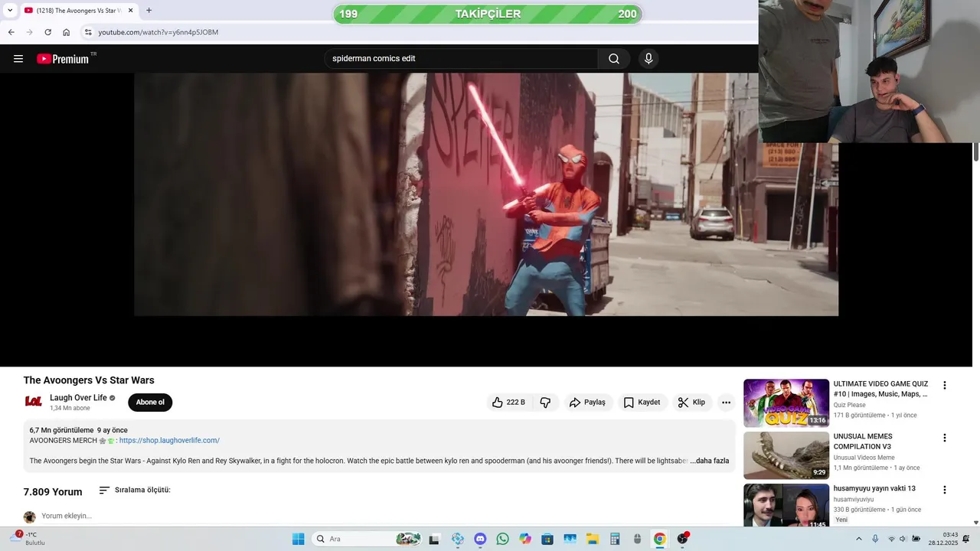The width and height of the screenshot is (980, 551).
Task: Grab the page vertical scrollbar thumb
Action: click(976, 152)
